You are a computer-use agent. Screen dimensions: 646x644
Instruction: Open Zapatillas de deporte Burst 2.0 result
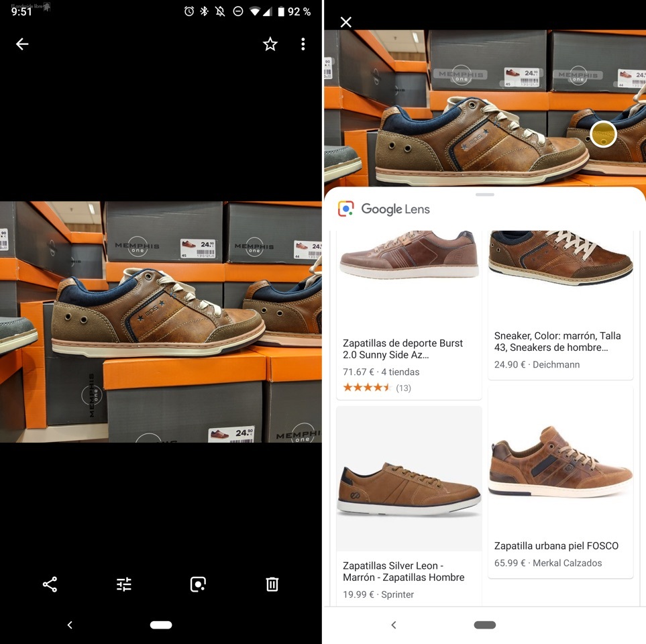(409, 349)
